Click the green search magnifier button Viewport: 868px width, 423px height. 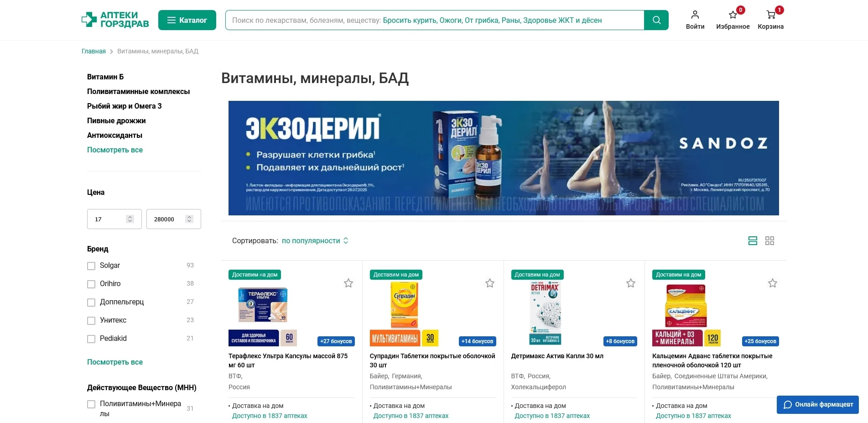pyautogui.click(x=656, y=20)
